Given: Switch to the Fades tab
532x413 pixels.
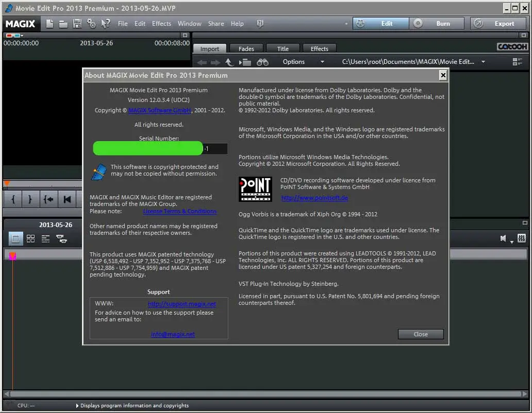Looking at the screenshot, I should pos(246,49).
